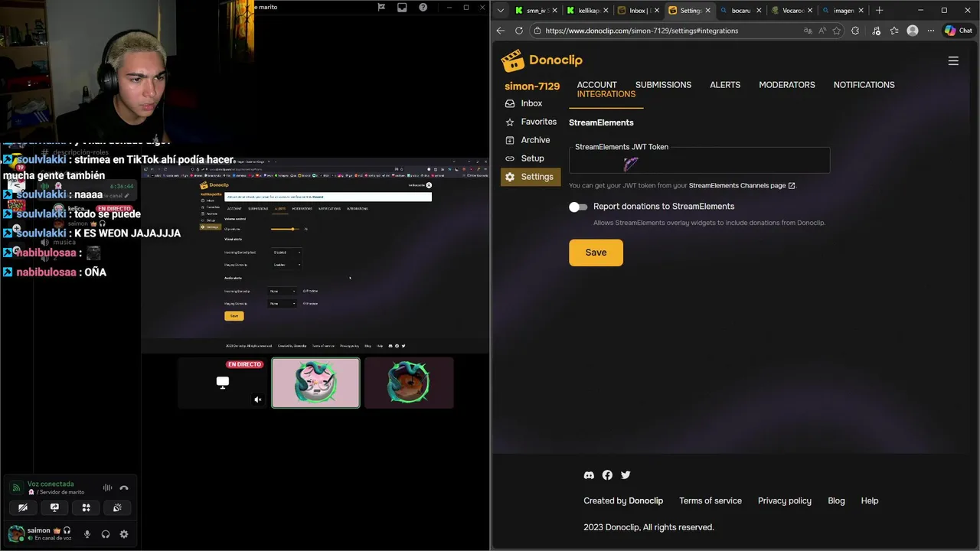Open the ALERTS settings tab
The width and height of the screenshot is (980, 551).
click(725, 85)
